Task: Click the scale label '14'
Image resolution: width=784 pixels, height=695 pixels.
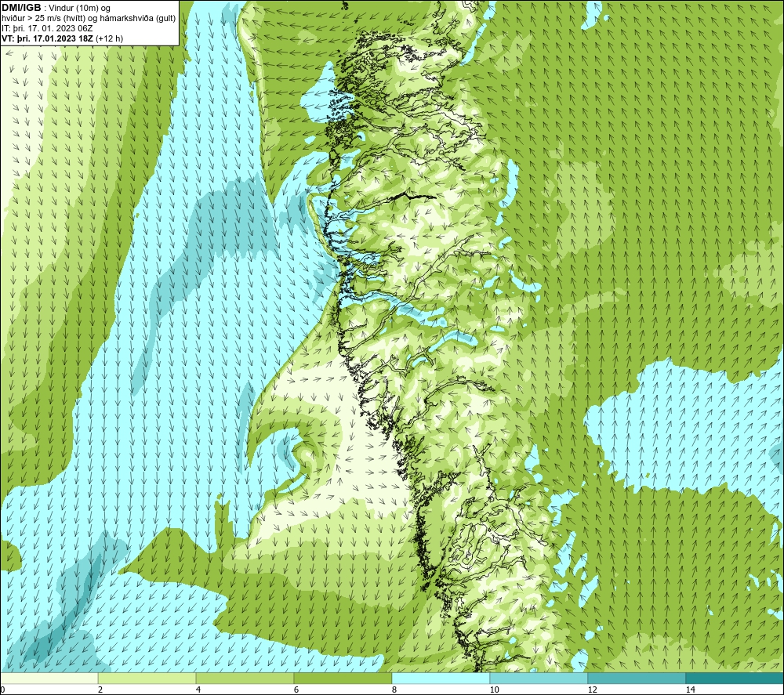Action: [690, 690]
